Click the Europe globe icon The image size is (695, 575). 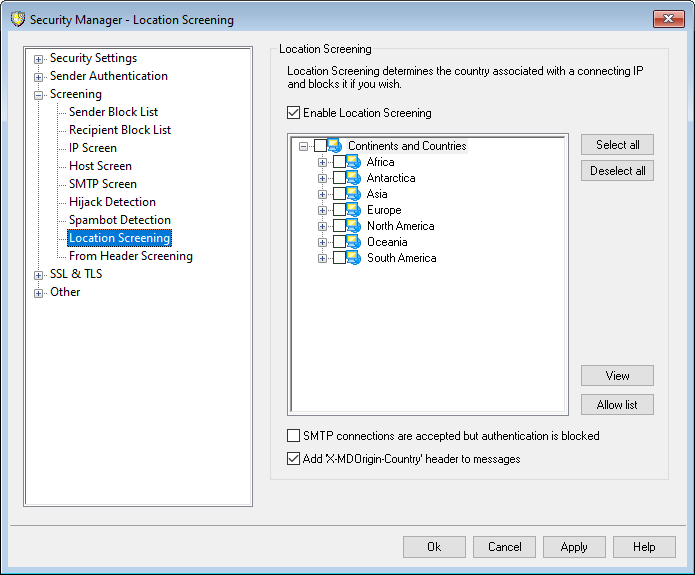(353, 210)
